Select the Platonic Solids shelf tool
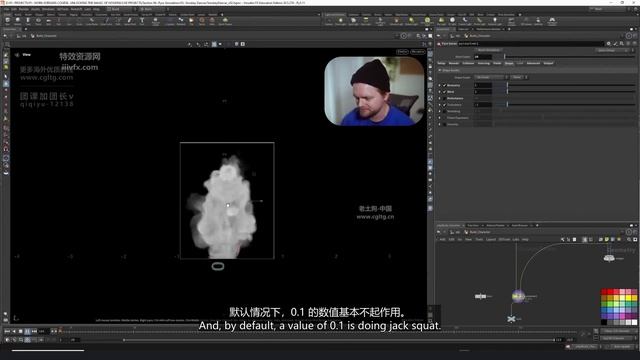640x360 pixels. (156, 20)
